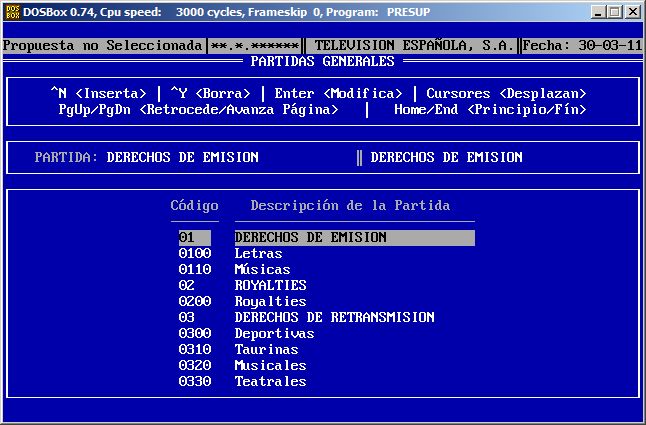This screenshot has width=646, height=425.
Task: Click the ^Y Borra command hint
Action: [x=210, y=93]
